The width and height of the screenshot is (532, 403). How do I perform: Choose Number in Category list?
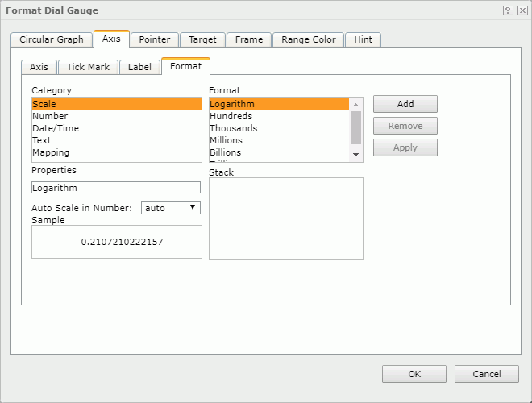(117, 116)
